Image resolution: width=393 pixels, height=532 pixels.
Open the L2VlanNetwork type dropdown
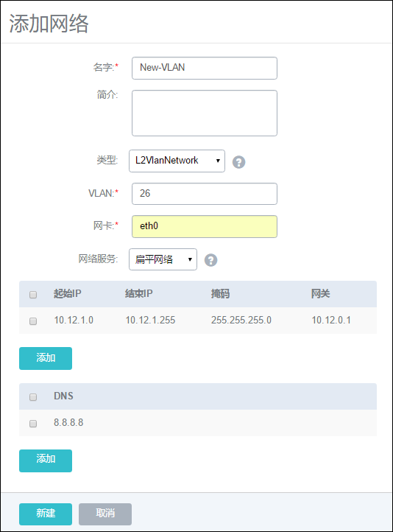(177, 161)
